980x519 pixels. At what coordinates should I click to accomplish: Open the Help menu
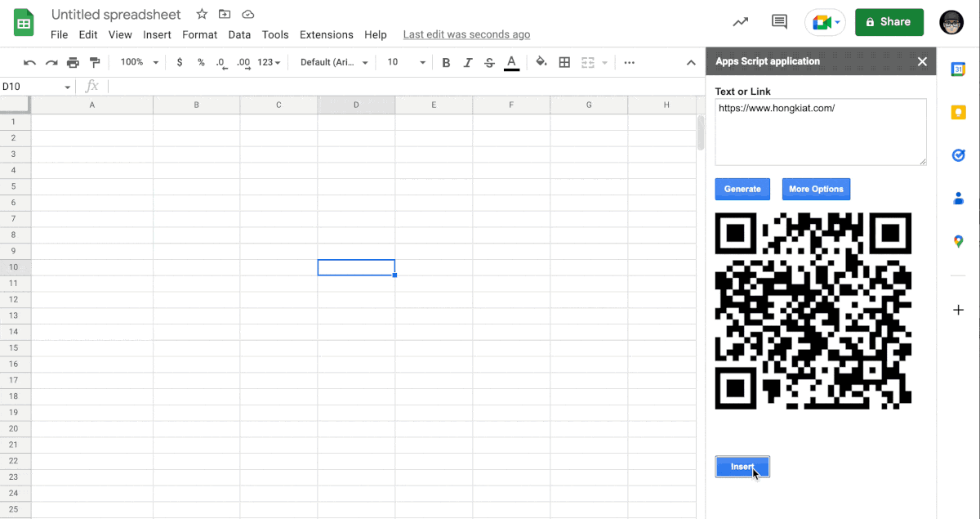point(376,34)
